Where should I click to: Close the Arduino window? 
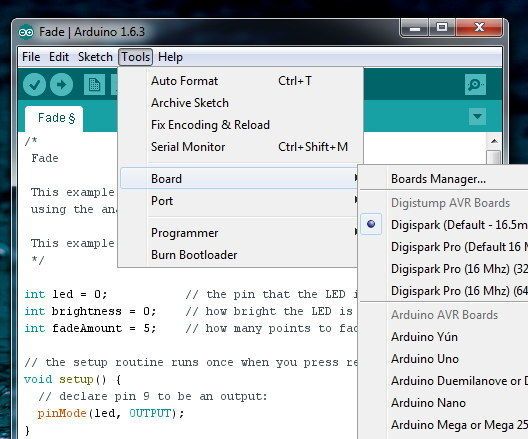point(479,28)
